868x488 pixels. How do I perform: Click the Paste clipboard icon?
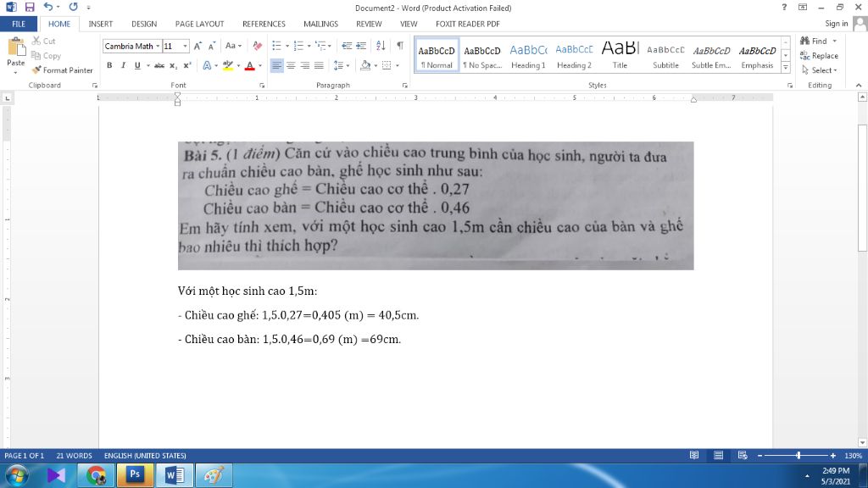point(16,47)
